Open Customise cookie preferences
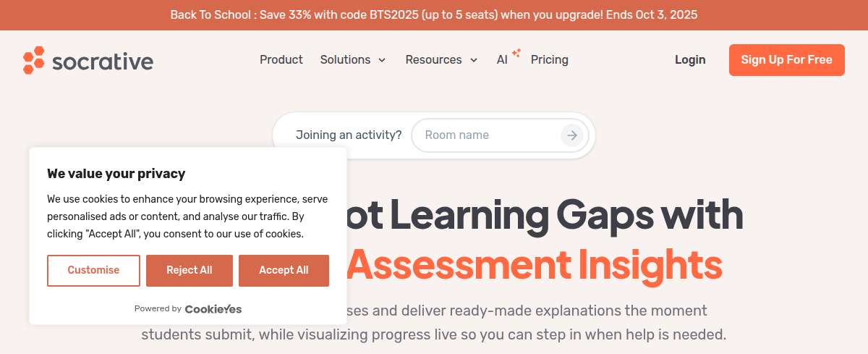The height and width of the screenshot is (354, 868). [93, 271]
